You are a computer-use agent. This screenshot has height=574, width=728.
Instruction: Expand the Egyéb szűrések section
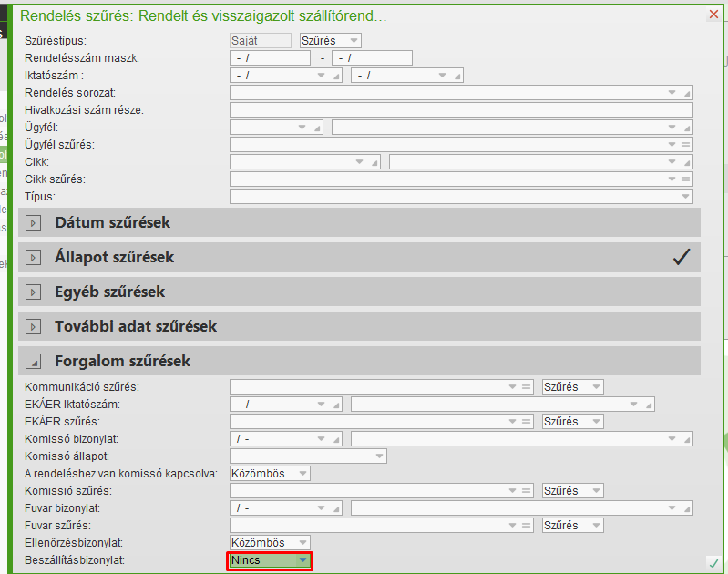[x=33, y=292]
